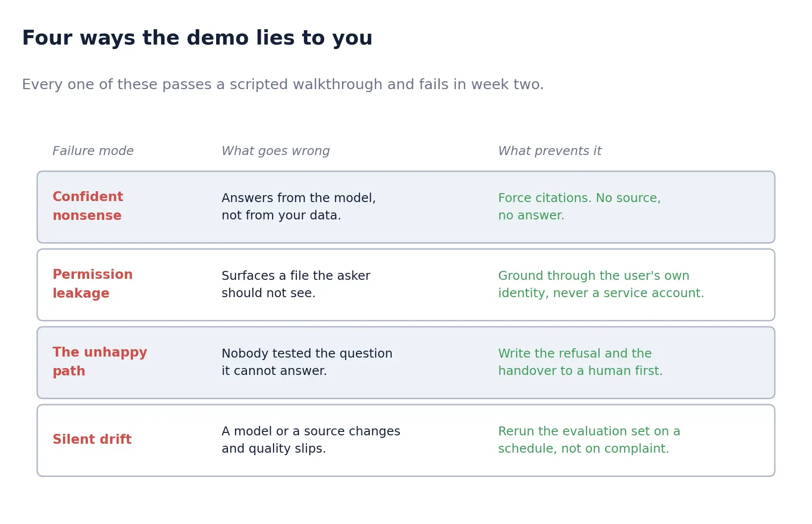
Task: Select the subtitle about scripted walkthrough
Action: (283, 85)
